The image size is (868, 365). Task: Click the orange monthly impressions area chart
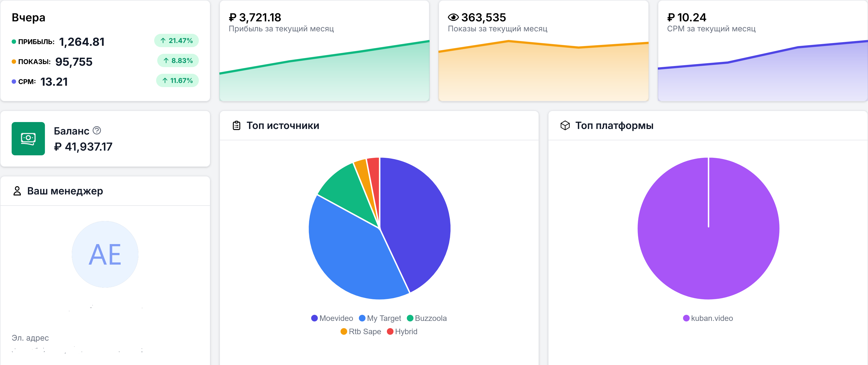click(544, 74)
